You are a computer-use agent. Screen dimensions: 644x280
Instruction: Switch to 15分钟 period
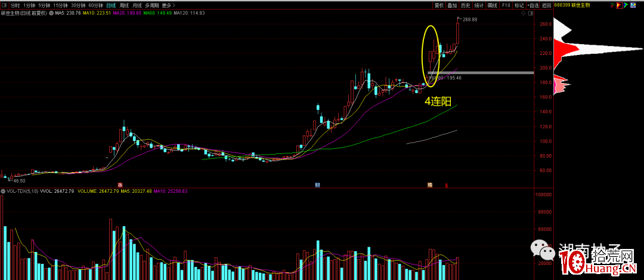pyautogui.click(x=60, y=5)
